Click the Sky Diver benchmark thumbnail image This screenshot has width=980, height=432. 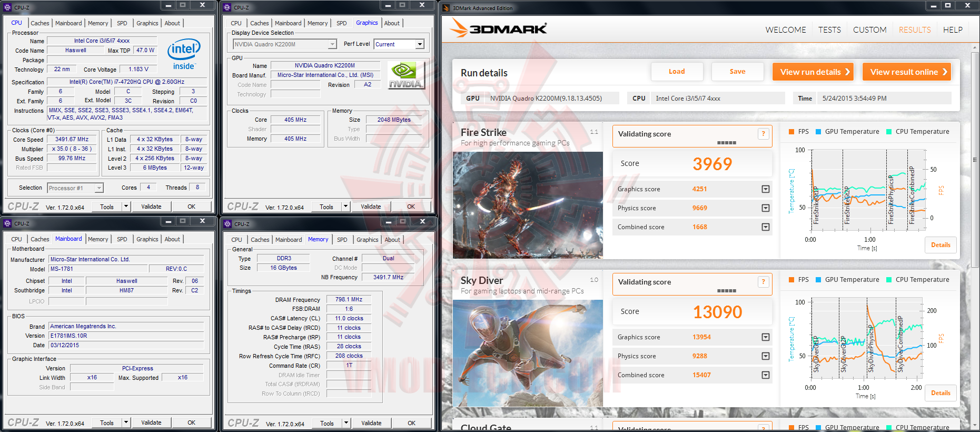click(528, 353)
